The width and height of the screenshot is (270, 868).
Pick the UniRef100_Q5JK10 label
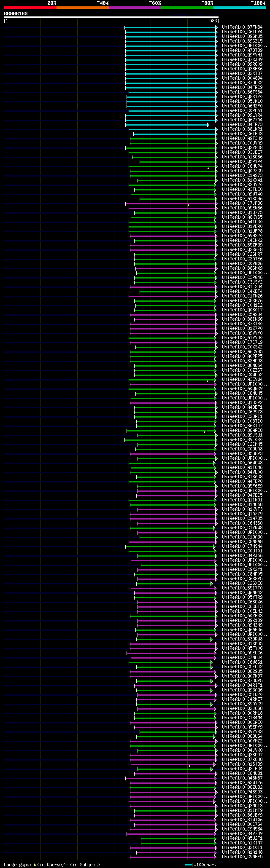(242, 102)
